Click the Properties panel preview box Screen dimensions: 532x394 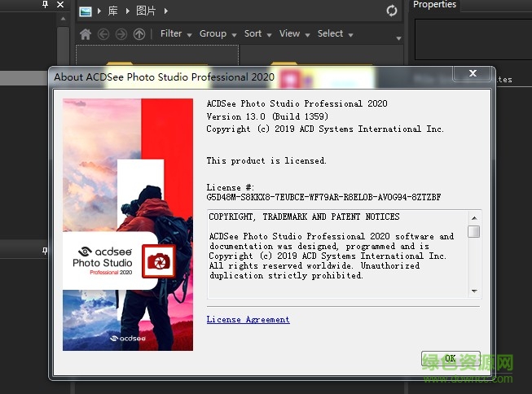[473, 40]
